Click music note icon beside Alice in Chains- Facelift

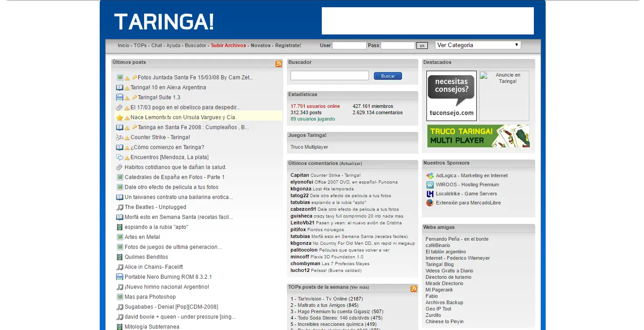click(120, 267)
